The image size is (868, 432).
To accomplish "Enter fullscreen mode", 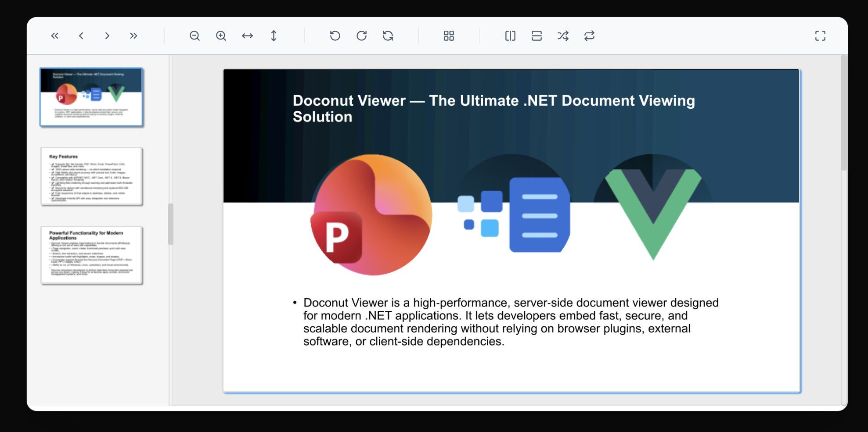I will [820, 36].
